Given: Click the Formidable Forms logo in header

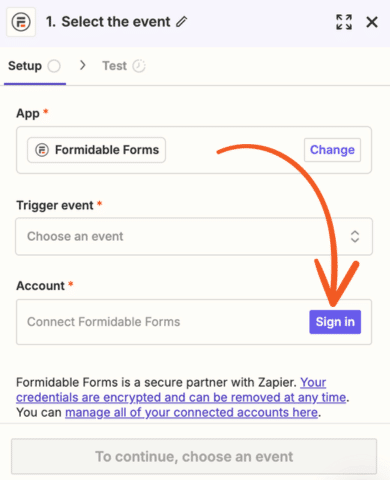Looking at the screenshot, I should [x=21, y=22].
